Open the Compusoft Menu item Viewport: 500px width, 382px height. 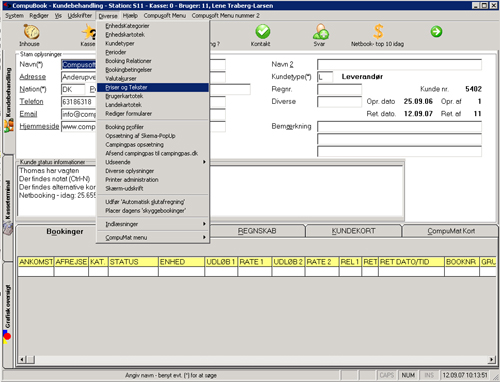pyautogui.click(x=165, y=16)
